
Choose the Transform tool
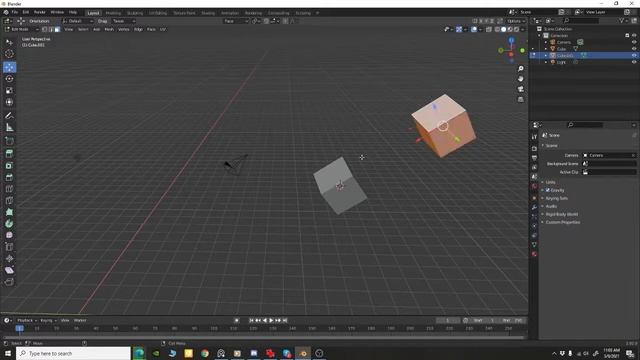coord(9,102)
